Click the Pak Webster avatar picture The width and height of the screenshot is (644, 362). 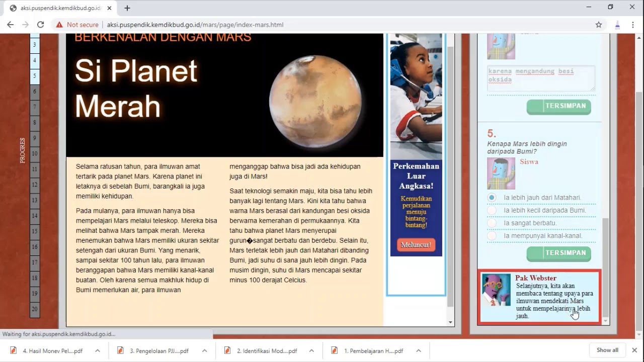(x=496, y=290)
